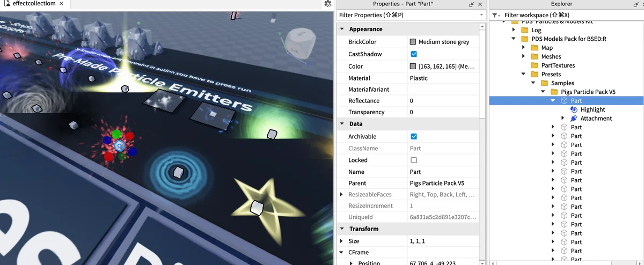Click the Log folder icon

click(x=526, y=30)
